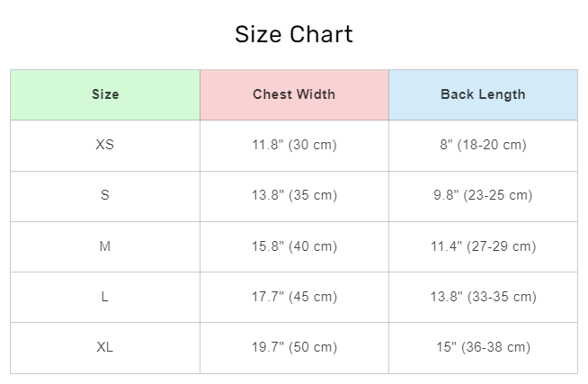Click the 17.7" (45 cm) chest width cell
The image size is (588, 384).
pos(294,297)
